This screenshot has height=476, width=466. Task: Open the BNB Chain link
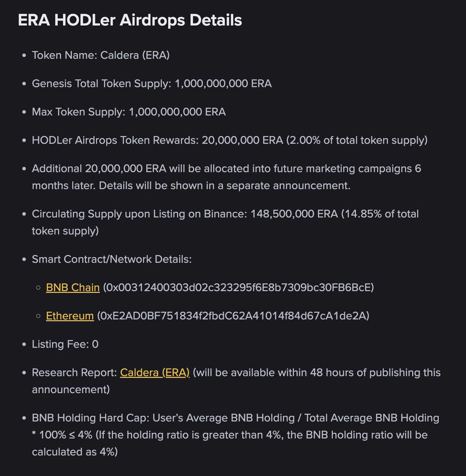pyautogui.click(x=73, y=287)
